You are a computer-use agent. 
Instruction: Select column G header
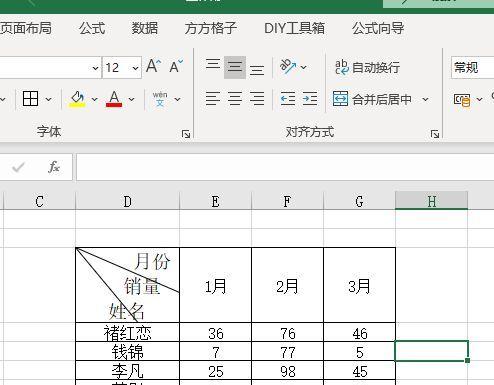coord(359,201)
